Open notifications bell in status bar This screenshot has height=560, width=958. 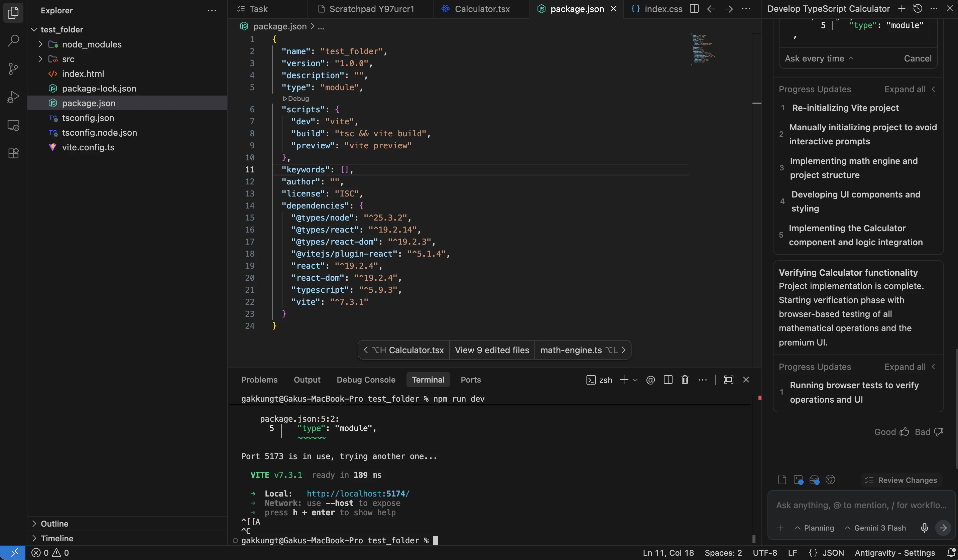[951, 553]
